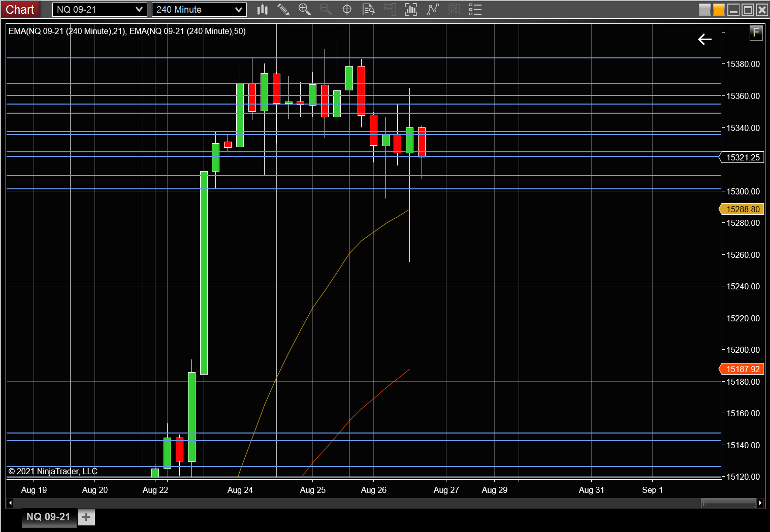This screenshot has width=770, height=532.
Task: Click the Aug 27 date label
Action: coord(446,490)
